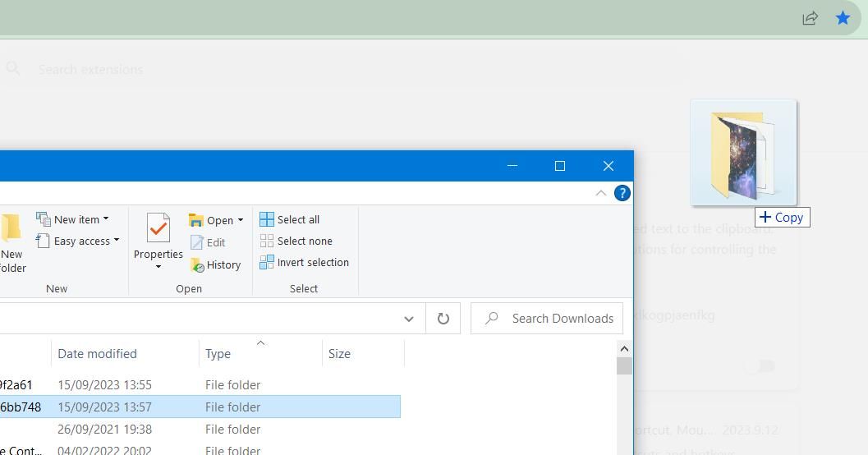Toggle the extension enable switch
This screenshot has width=868, height=455.
[760, 367]
